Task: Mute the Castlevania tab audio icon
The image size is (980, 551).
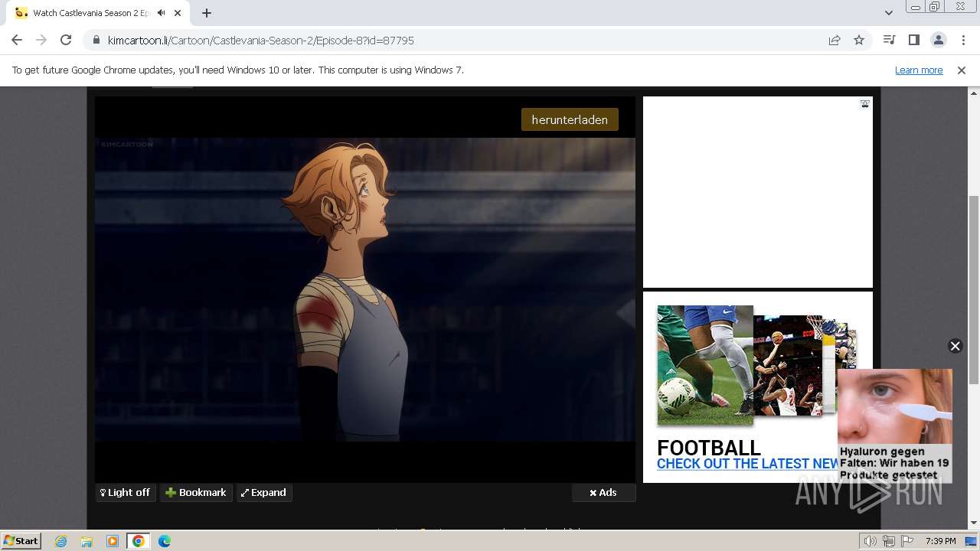Action: coord(161,13)
